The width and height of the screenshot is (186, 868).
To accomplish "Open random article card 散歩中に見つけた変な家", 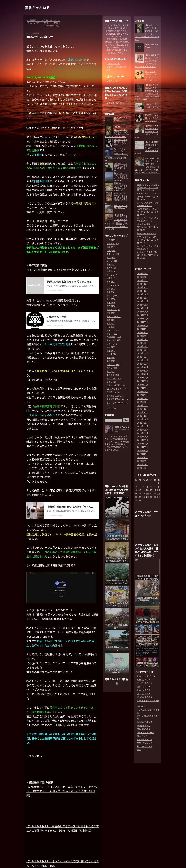I will [x=117, y=530].
